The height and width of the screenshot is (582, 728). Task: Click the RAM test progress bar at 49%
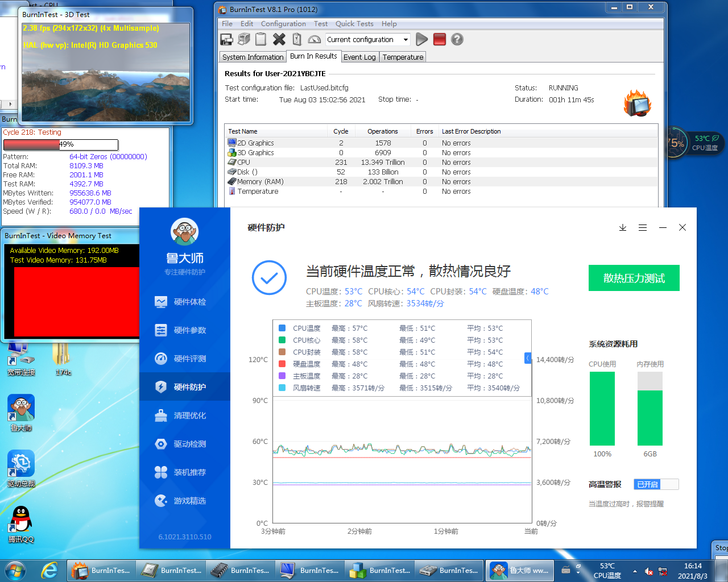(x=61, y=144)
